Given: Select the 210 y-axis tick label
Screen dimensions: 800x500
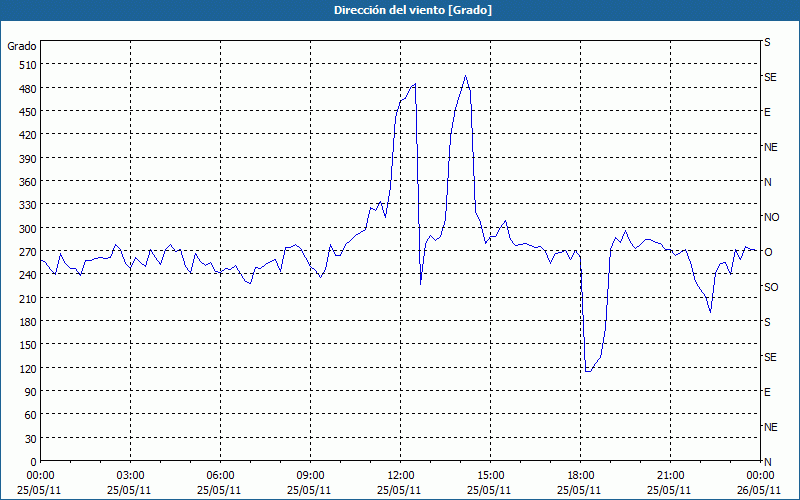Looking at the screenshot, I should tap(28, 298).
